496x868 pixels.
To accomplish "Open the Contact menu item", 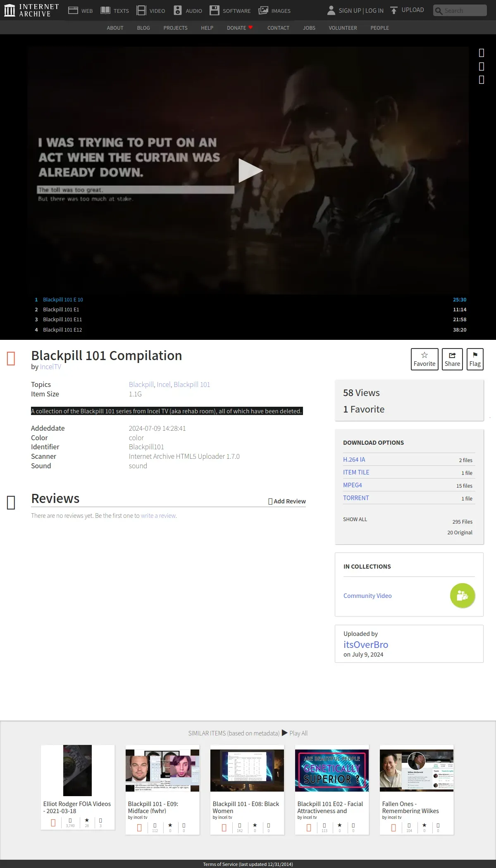I will (278, 28).
